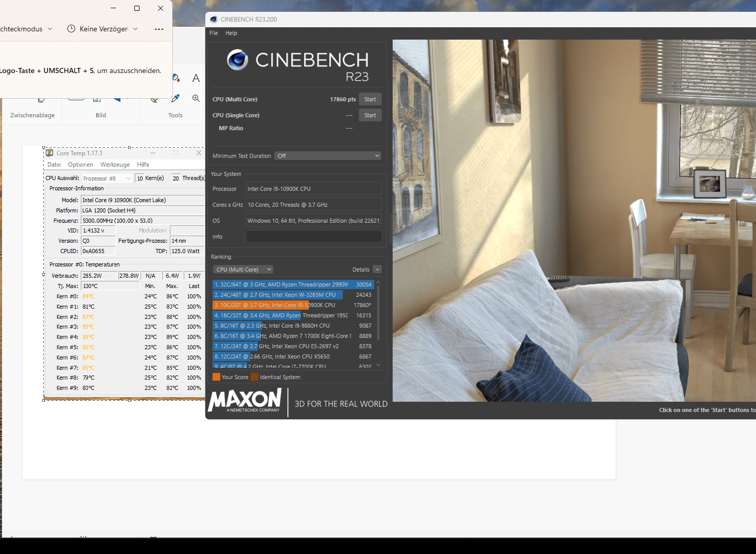This screenshot has height=554, width=756.
Task: Click the 17860 pts multi core score
Action: (x=343, y=99)
